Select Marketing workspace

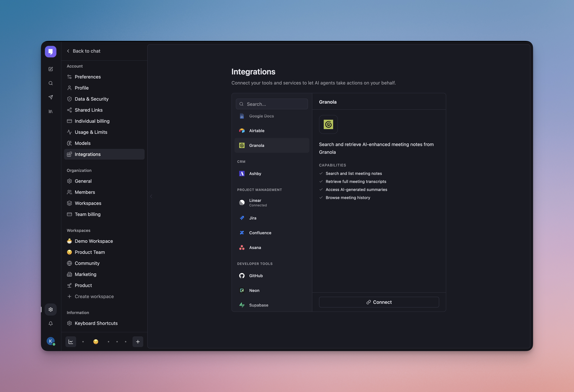click(104, 274)
